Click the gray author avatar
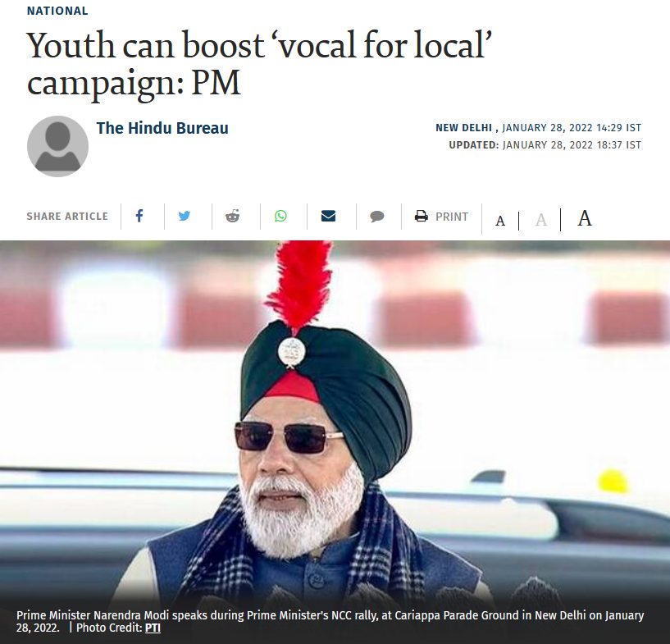Viewport: 670px width, 644px height. 57,146
